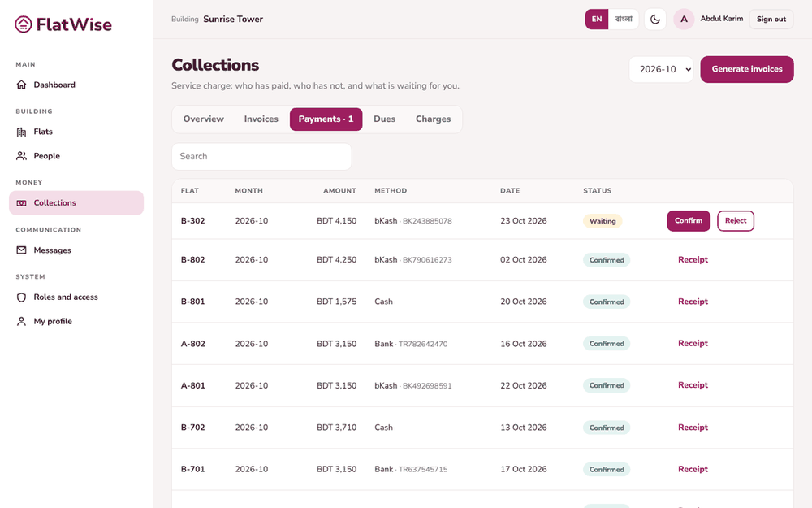Click the MONTH column header
The image size is (812, 508).
pos(249,191)
